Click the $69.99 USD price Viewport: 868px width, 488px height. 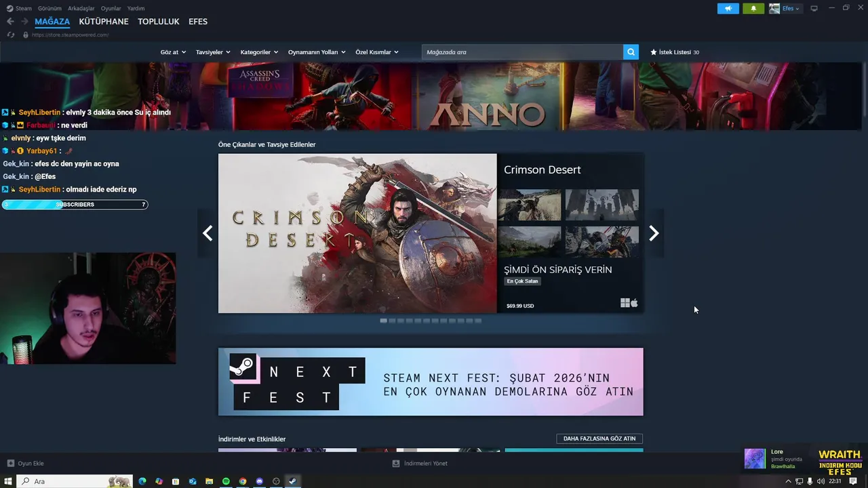[x=520, y=306]
